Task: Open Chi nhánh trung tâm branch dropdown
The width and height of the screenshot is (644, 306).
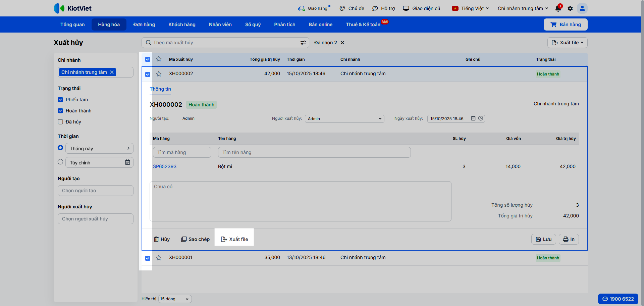Action: pos(523,8)
